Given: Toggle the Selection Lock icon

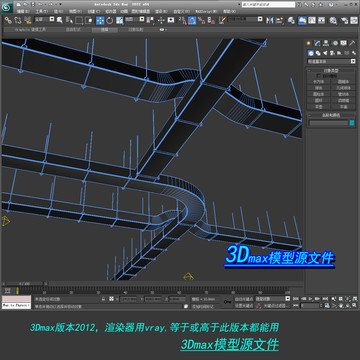Looking at the screenshot, I should click(x=103, y=299).
